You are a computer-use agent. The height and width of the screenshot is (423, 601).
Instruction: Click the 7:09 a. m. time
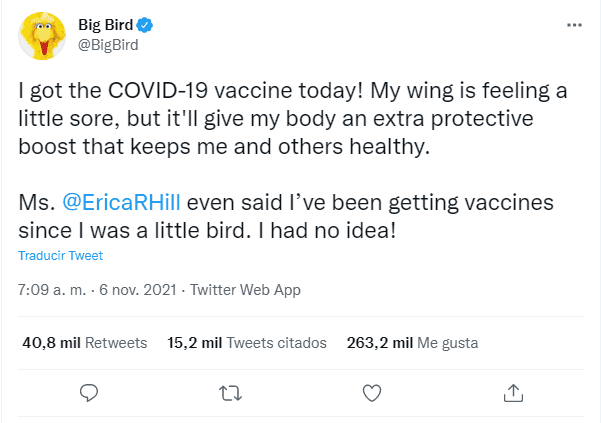[51, 290]
